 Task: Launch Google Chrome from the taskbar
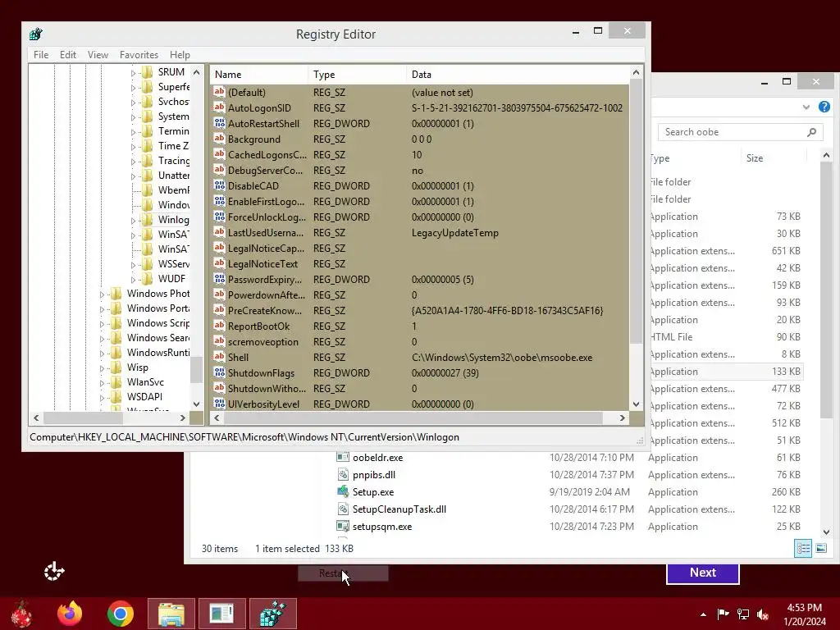(x=120, y=614)
